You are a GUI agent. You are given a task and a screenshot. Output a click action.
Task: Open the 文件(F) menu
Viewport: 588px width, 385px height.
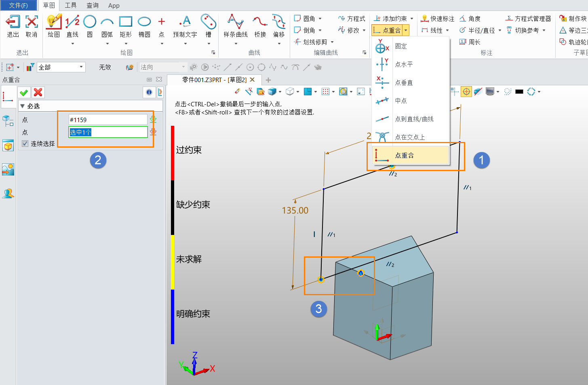point(18,5)
